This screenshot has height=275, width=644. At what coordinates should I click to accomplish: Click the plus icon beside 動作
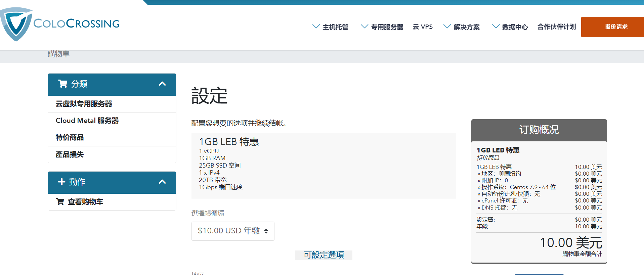click(x=61, y=182)
